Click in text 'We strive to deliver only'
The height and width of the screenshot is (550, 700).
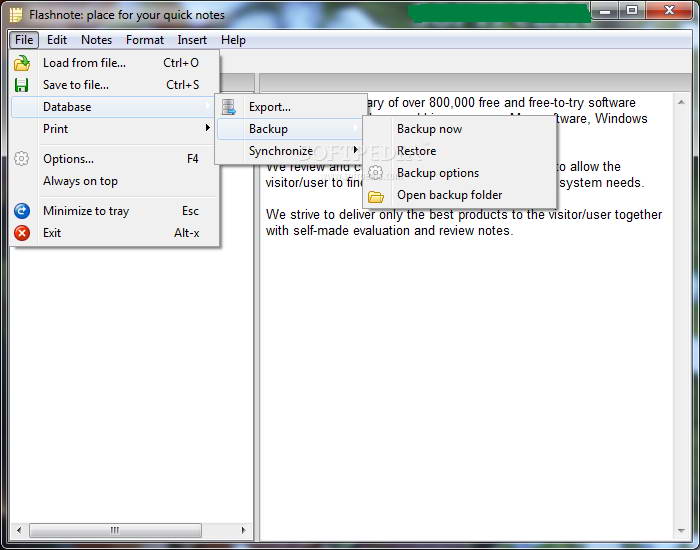coord(334,214)
